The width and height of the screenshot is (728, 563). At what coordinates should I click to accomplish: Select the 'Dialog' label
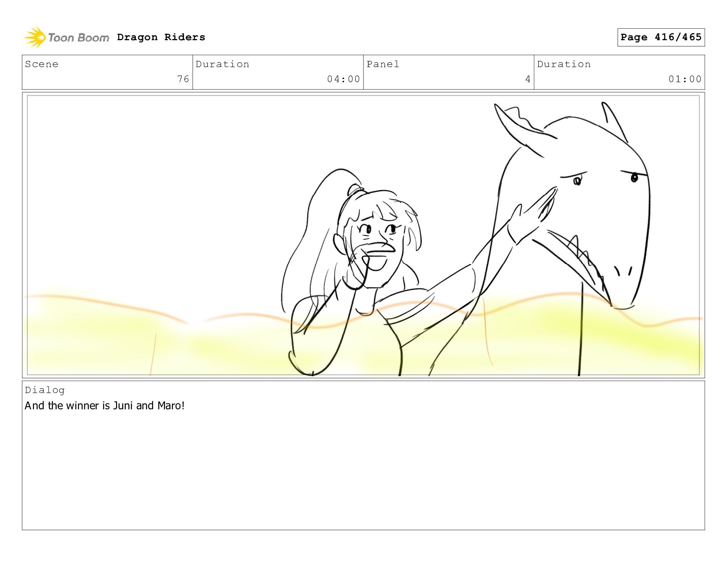point(45,390)
